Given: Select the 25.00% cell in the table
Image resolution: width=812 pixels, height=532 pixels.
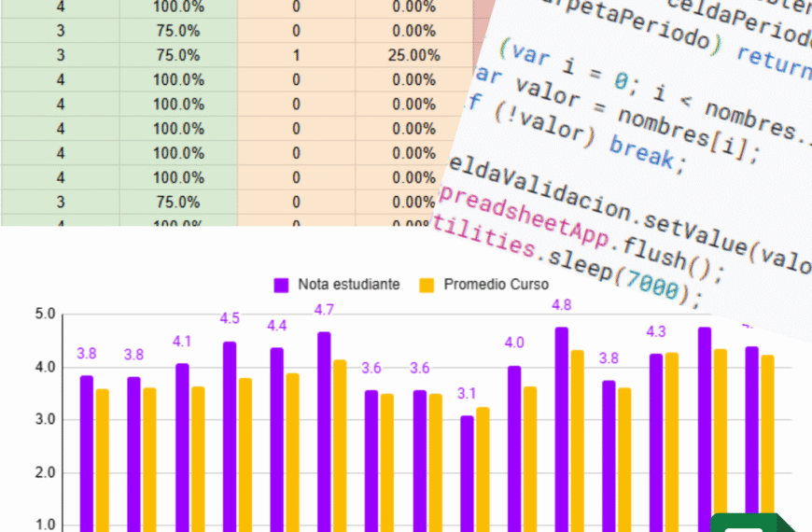Looking at the screenshot, I should [x=413, y=55].
